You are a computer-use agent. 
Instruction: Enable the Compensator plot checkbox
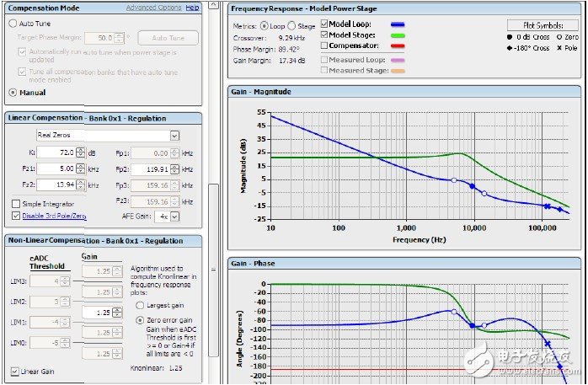coord(324,45)
